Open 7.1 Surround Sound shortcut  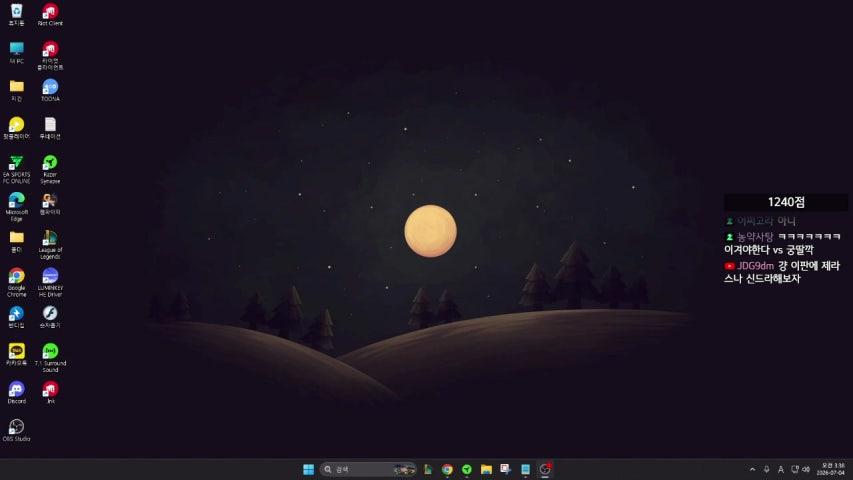pyautogui.click(x=50, y=358)
